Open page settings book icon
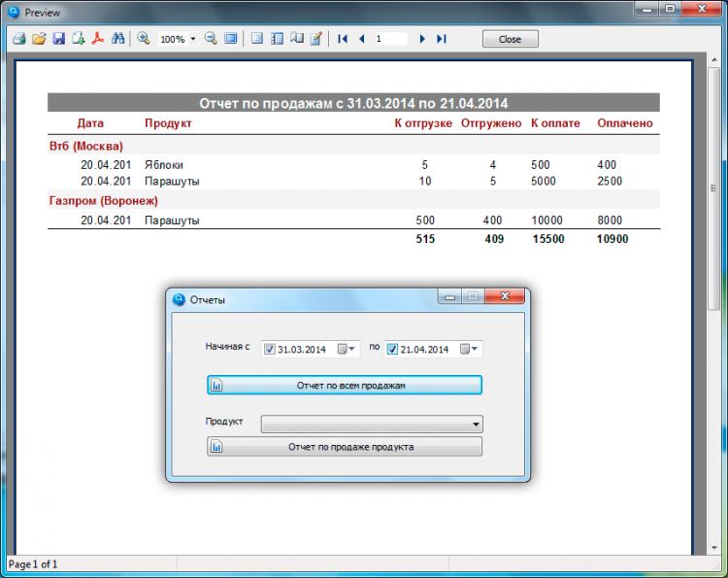The image size is (728, 578). 297,39
